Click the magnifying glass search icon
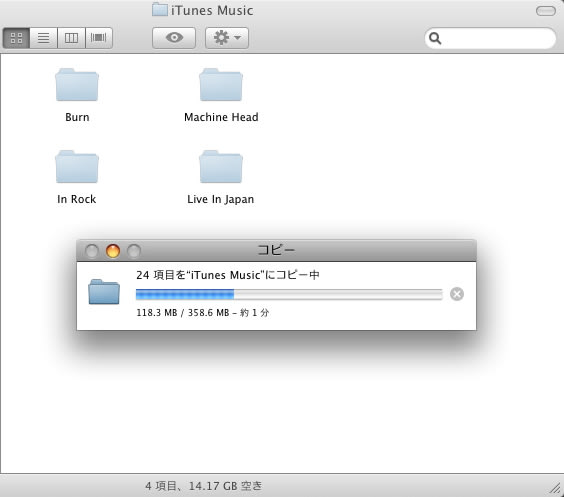Viewport: 564px width, 497px height. coord(435,38)
